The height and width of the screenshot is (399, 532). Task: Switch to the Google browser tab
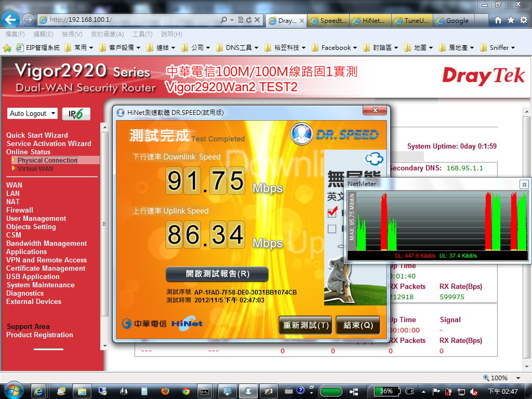[454, 21]
